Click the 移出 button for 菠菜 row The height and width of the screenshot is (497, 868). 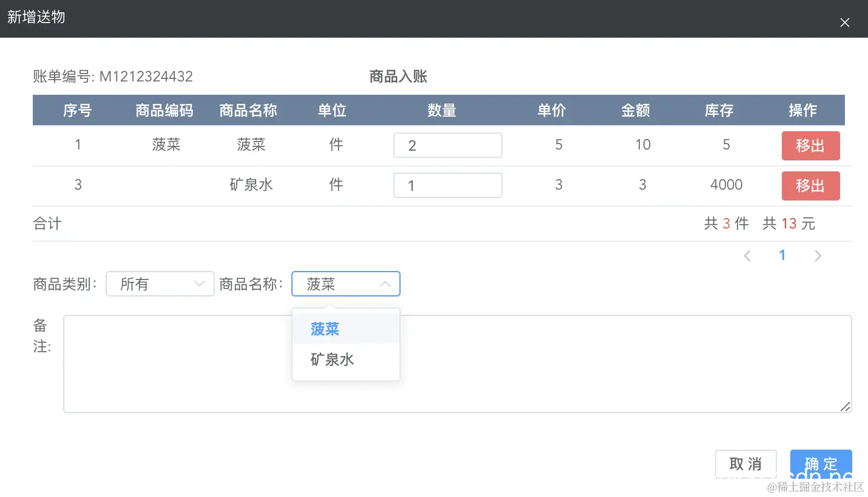point(810,146)
